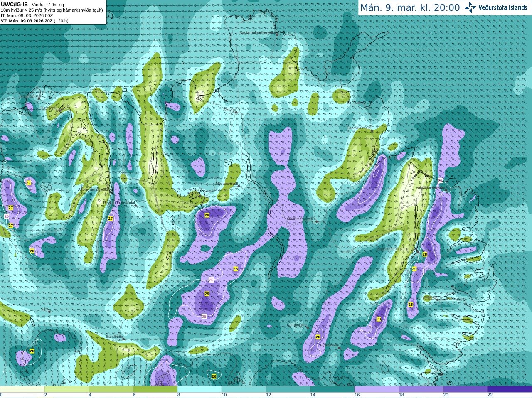The image size is (532, 398).
Task: Click the 'IT: Mán. 09. 03. 2026 00Z' line
Action: tap(27, 15)
